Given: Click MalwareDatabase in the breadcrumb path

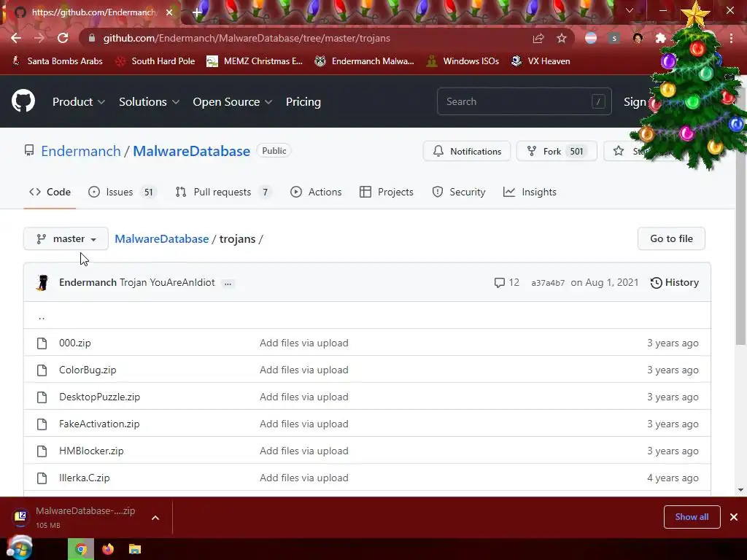Looking at the screenshot, I should [161, 238].
